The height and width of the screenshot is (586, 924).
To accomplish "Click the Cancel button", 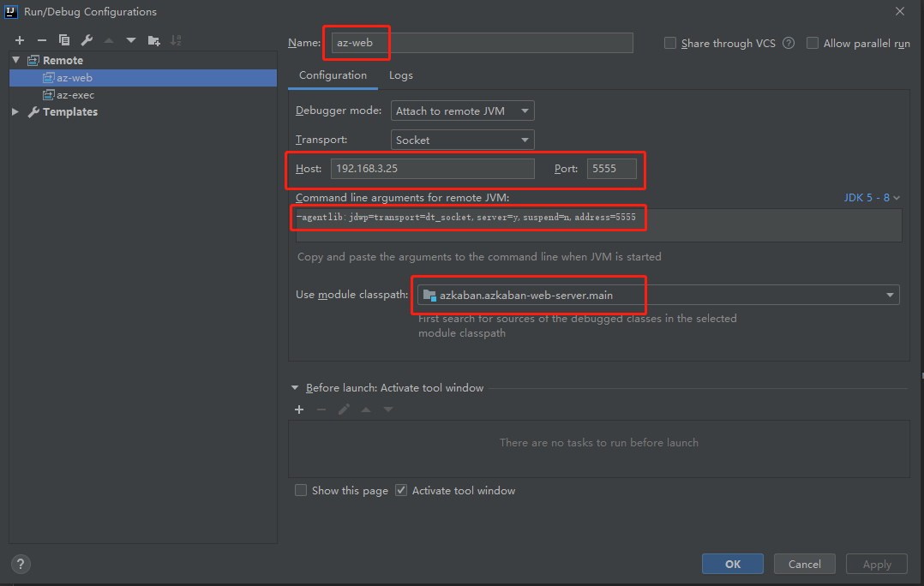I will [804, 565].
